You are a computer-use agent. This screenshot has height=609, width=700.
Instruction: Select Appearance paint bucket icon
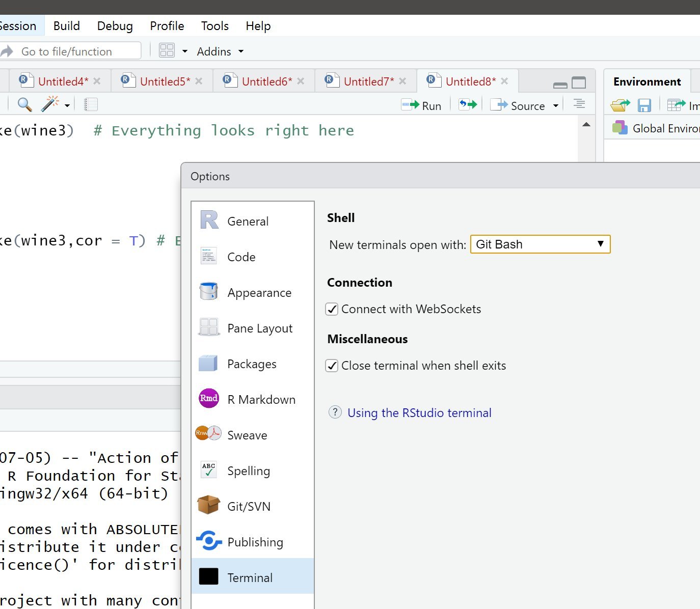click(x=209, y=292)
